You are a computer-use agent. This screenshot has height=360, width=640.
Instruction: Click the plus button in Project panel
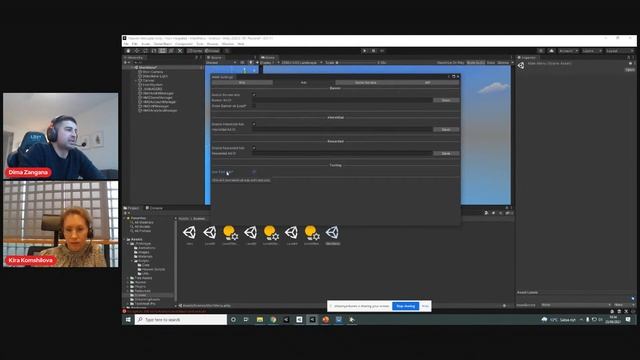pyautogui.click(x=126, y=213)
